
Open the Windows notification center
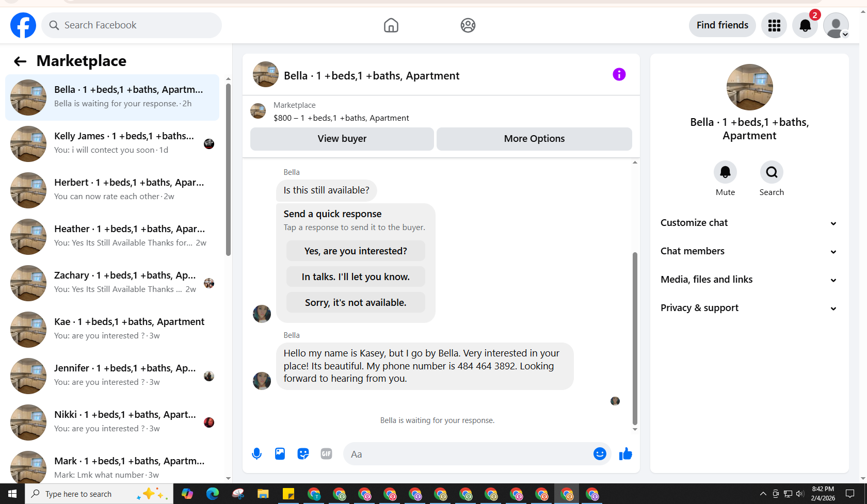(850, 494)
